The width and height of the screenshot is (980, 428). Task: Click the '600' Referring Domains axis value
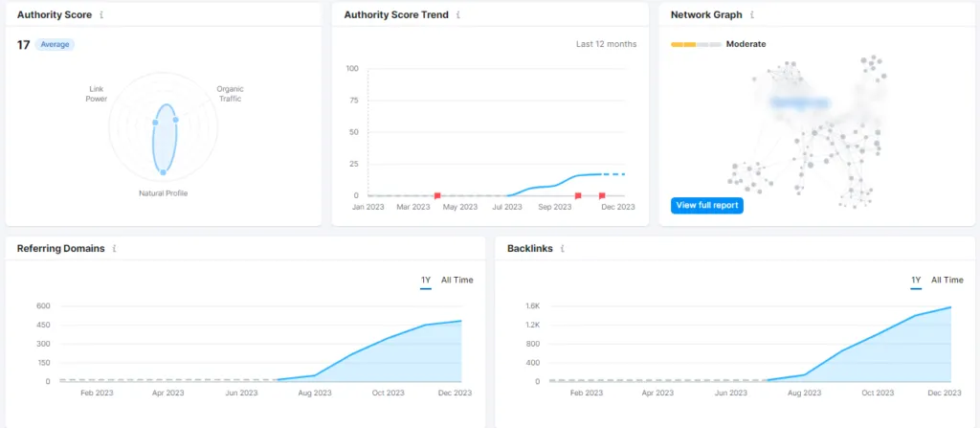pyautogui.click(x=43, y=306)
